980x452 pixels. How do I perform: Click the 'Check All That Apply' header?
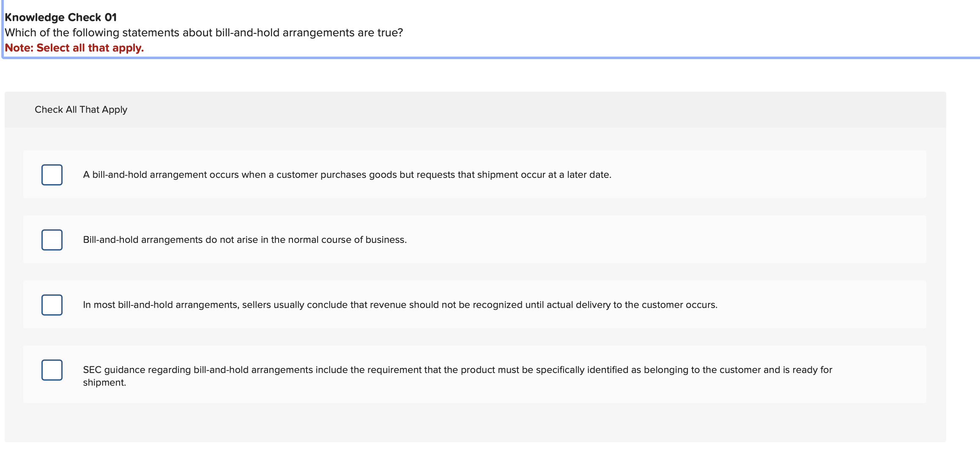coord(81,109)
